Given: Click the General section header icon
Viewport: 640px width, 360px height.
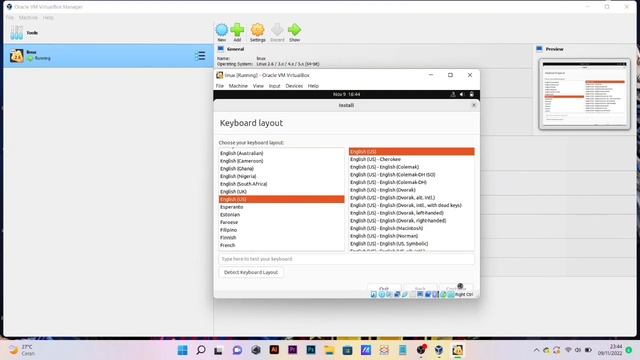Looking at the screenshot, I should coord(221,49).
